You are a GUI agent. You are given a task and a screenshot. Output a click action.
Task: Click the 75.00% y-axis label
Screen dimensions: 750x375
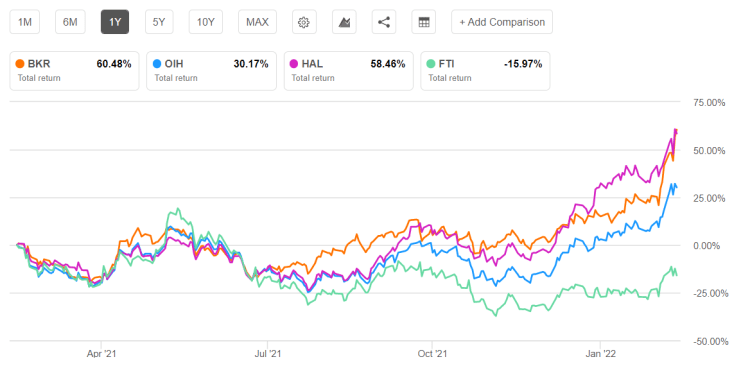click(x=710, y=102)
